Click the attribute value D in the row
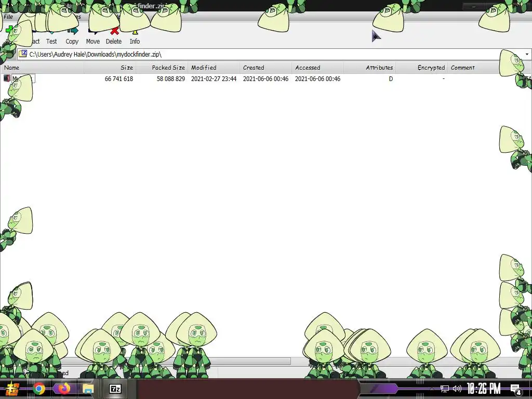This screenshot has height=399, width=532. [x=391, y=79]
